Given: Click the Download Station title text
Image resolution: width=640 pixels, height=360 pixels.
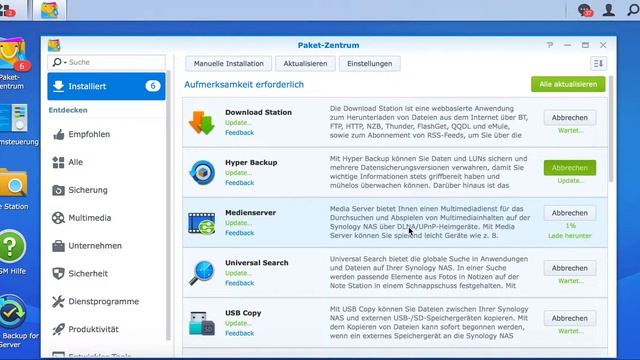Looking at the screenshot, I should pyautogui.click(x=258, y=112).
